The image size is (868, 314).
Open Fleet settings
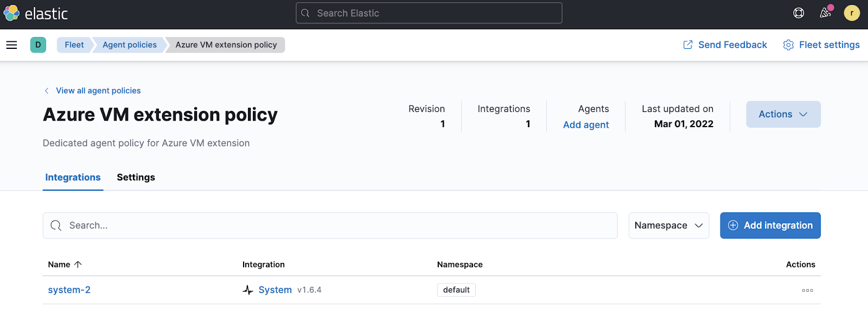821,45
